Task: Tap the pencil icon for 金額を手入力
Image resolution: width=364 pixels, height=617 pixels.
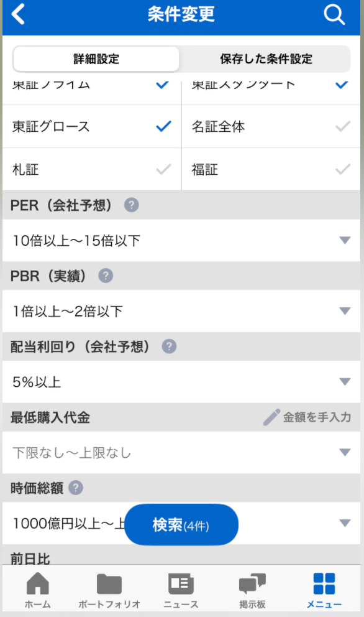Action: coord(271,417)
